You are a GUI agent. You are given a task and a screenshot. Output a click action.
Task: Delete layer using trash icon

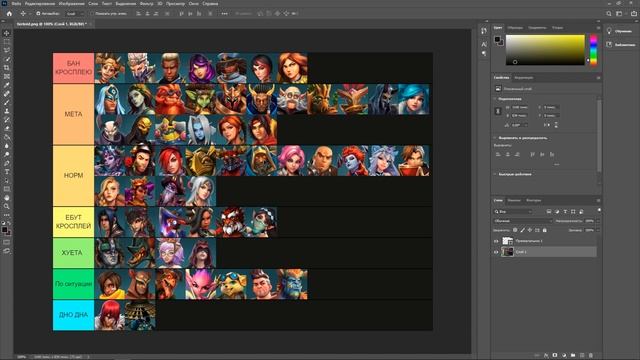coord(591,356)
